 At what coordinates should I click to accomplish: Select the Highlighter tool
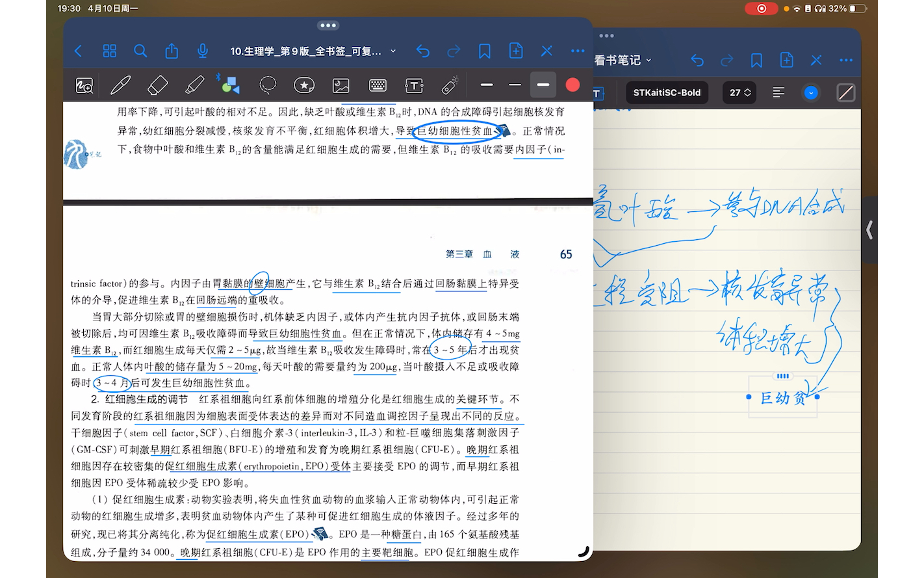[194, 85]
